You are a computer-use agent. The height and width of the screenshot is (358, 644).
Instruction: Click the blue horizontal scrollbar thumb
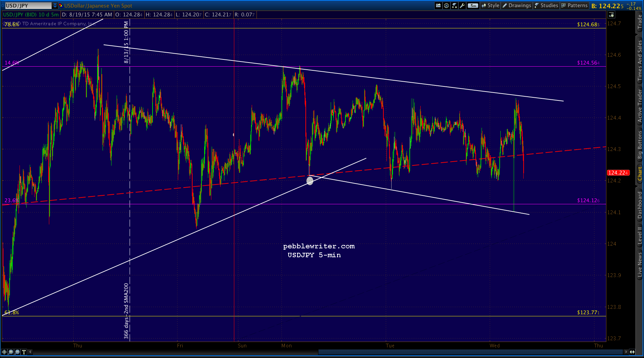tap(471, 352)
